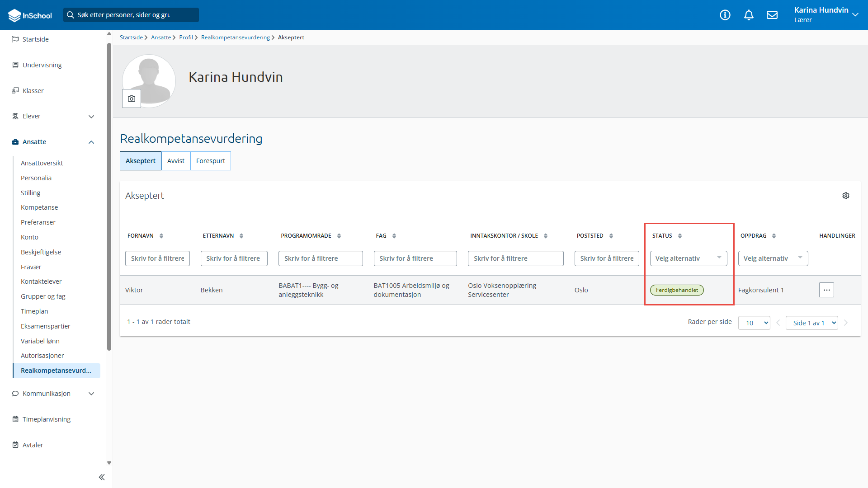Open table settings gear icon

point(846,196)
